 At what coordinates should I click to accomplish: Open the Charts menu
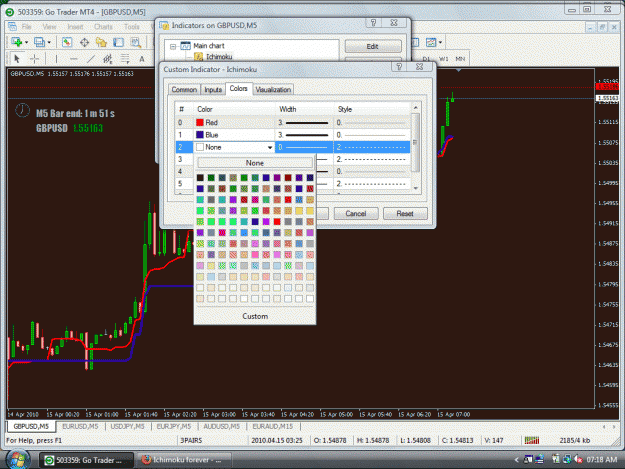tap(103, 27)
